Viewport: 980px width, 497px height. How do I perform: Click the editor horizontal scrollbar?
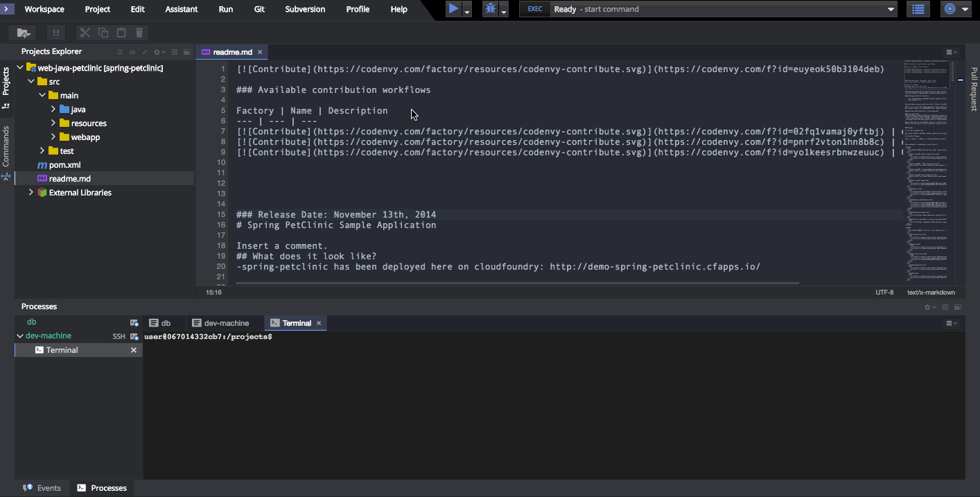(x=516, y=283)
